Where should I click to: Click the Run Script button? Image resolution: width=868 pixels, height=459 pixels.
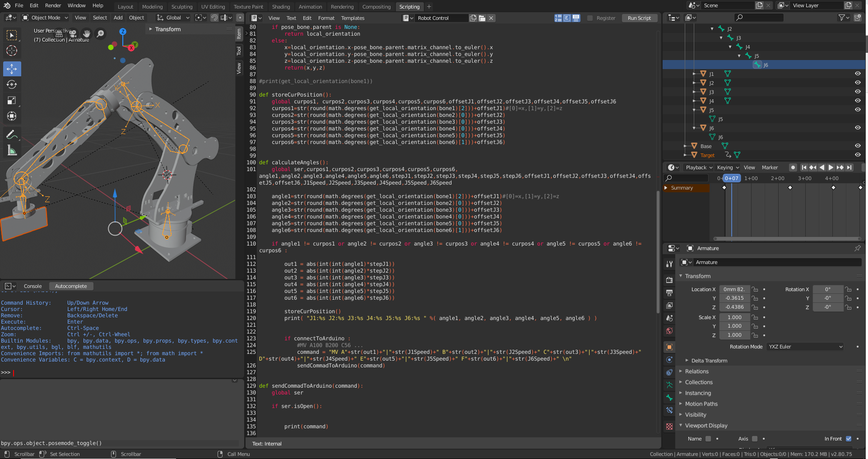[x=639, y=18]
